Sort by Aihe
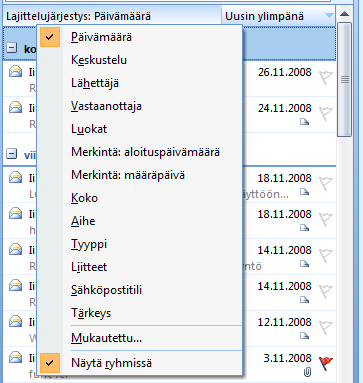 tap(139, 221)
